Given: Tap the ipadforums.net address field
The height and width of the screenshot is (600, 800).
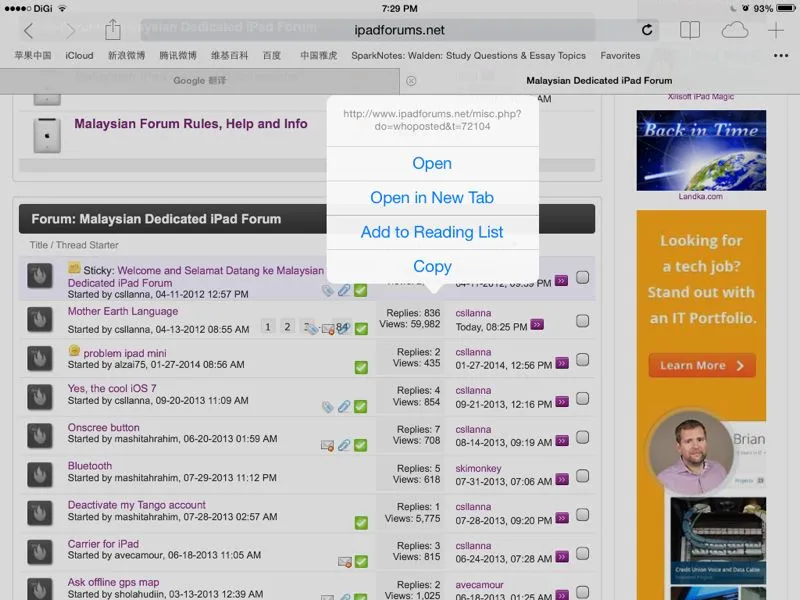Looking at the screenshot, I should pos(400,31).
